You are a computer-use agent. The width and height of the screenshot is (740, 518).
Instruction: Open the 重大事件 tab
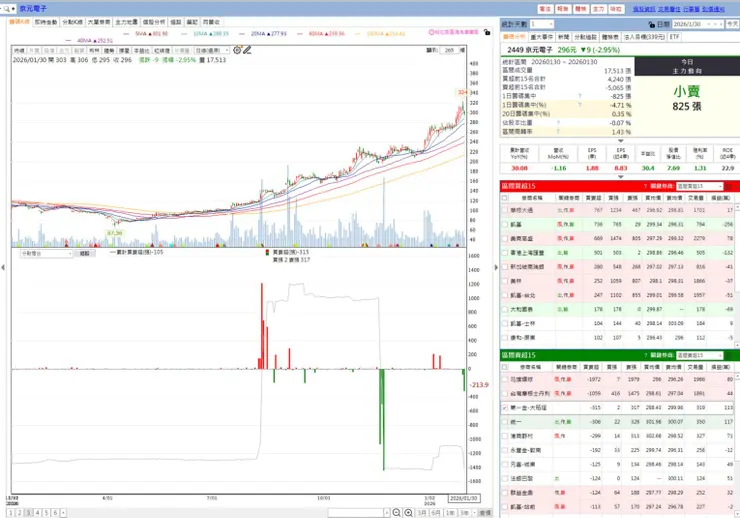pos(542,37)
